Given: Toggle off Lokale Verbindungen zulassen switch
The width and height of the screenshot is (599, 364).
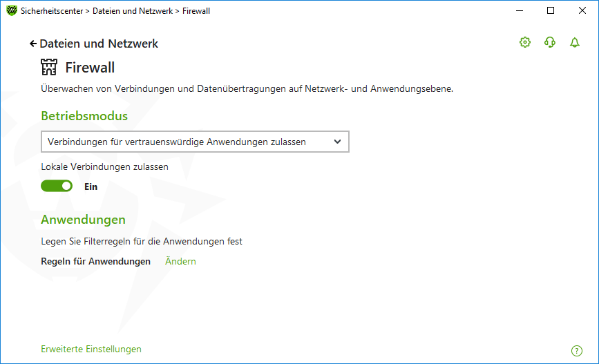Looking at the screenshot, I should 57,186.
